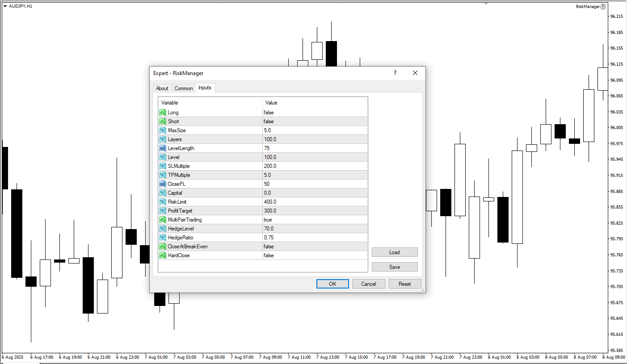This screenshot has width=627, height=364.
Task: Click the Load button
Action: pos(394,252)
